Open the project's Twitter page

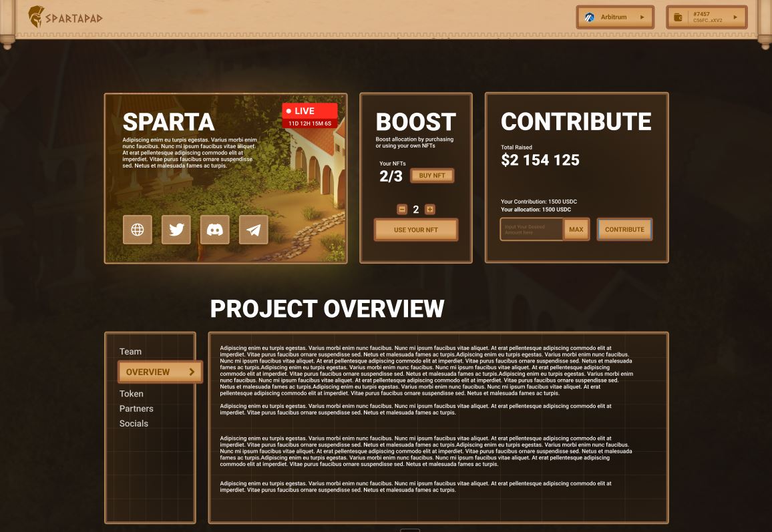coord(176,230)
